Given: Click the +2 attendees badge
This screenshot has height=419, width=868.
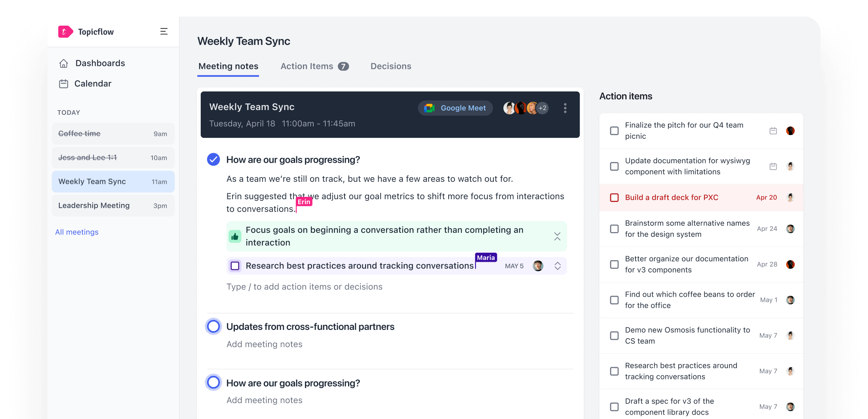Looking at the screenshot, I should 542,108.
